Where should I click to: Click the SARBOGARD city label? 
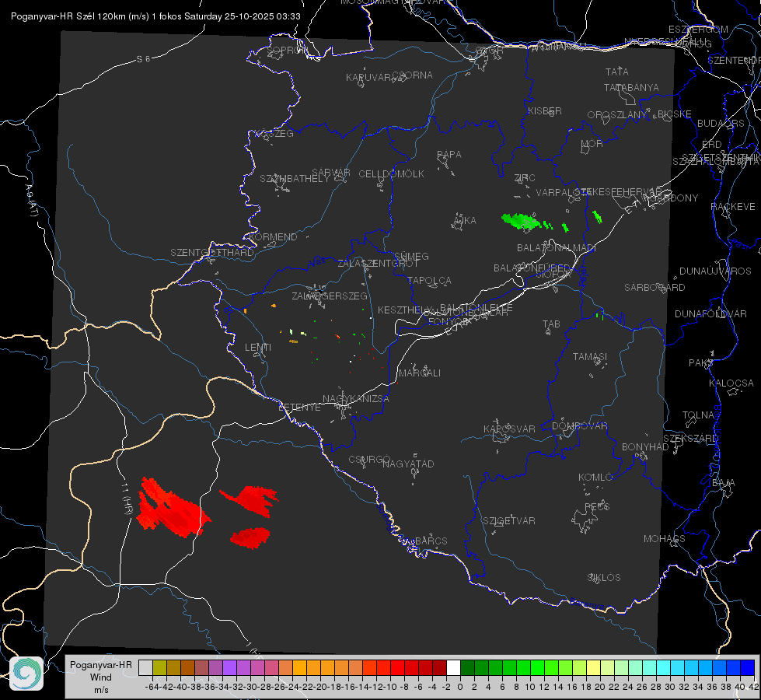click(655, 288)
